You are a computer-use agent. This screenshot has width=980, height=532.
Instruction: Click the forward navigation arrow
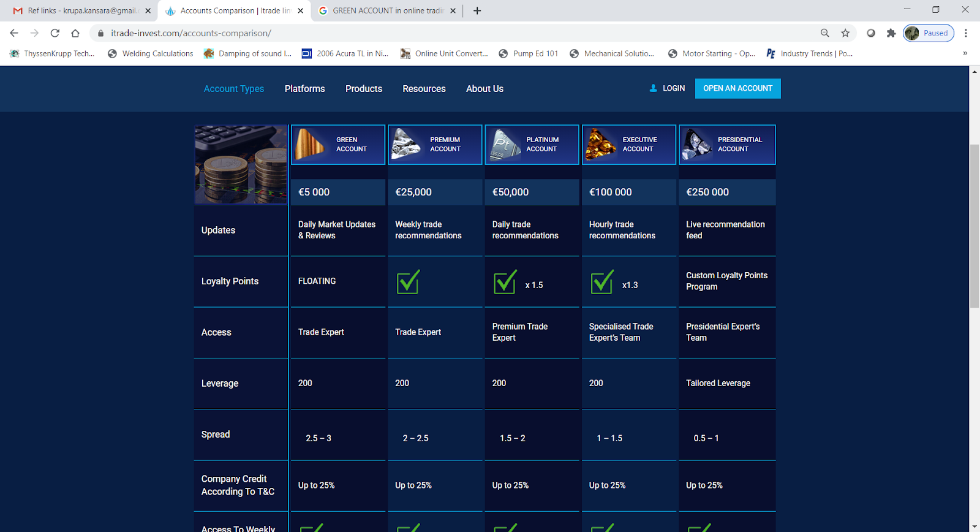coord(34,33)
